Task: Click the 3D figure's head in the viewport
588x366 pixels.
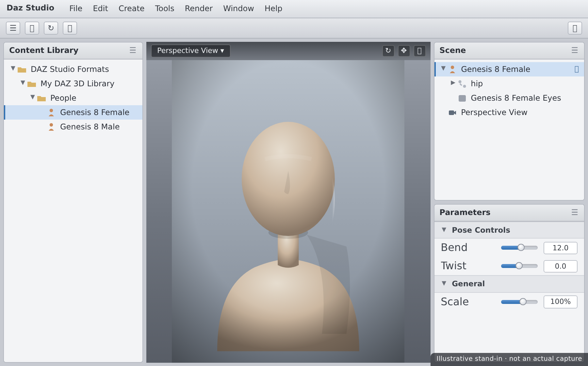Action: tap(288, 179)
